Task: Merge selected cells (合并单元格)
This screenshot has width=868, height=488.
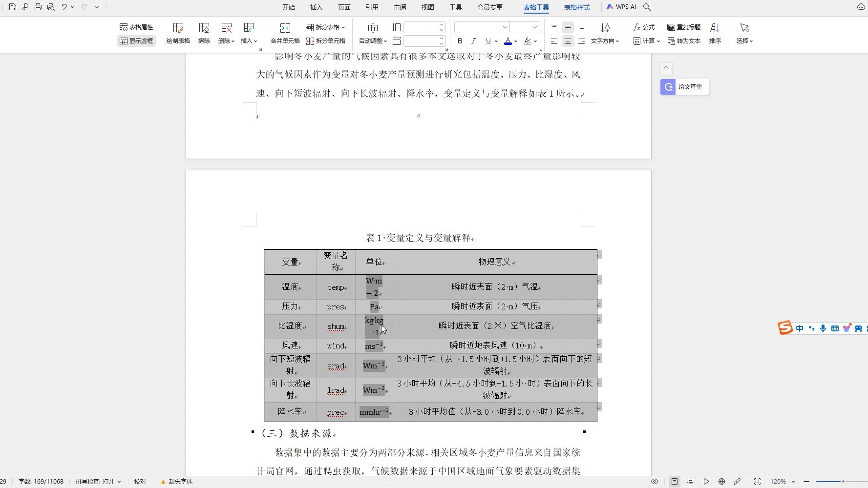Action: (x=285, y=34)
